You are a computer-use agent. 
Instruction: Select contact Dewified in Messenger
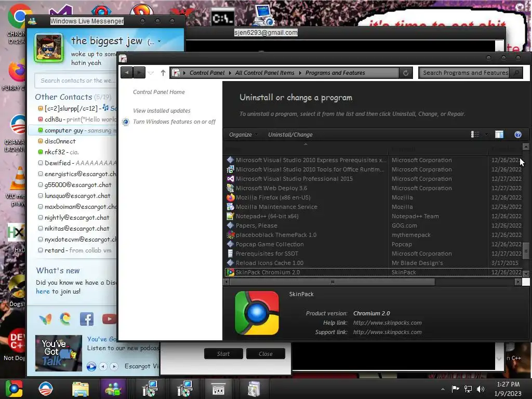pyautogui.click(x=73, y=163)
